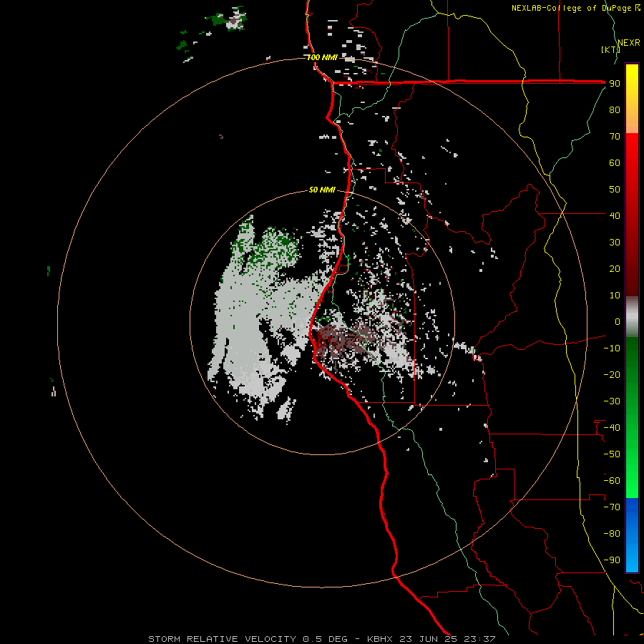Image resolution: width=644 pixels, height=644 pixels.
Task: Click the 50 value on the velocity scale
Action: pyautogui.click(x=615, y=190)
